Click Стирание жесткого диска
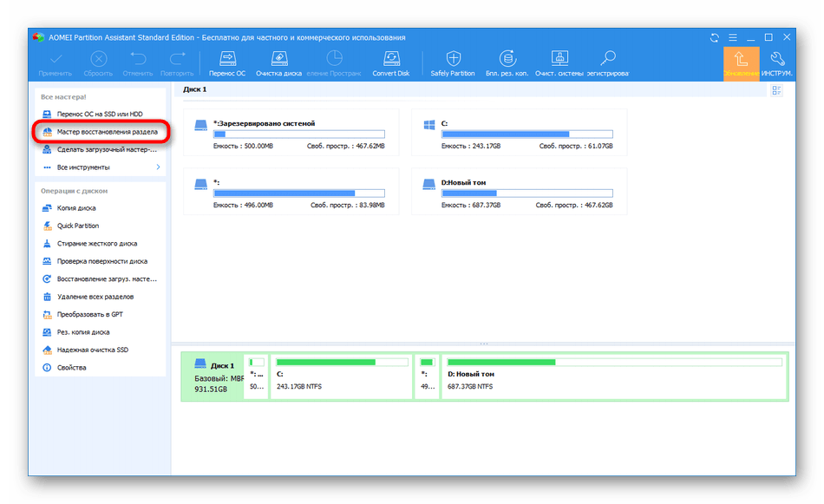The image size is (824, 504). (96, 244)
